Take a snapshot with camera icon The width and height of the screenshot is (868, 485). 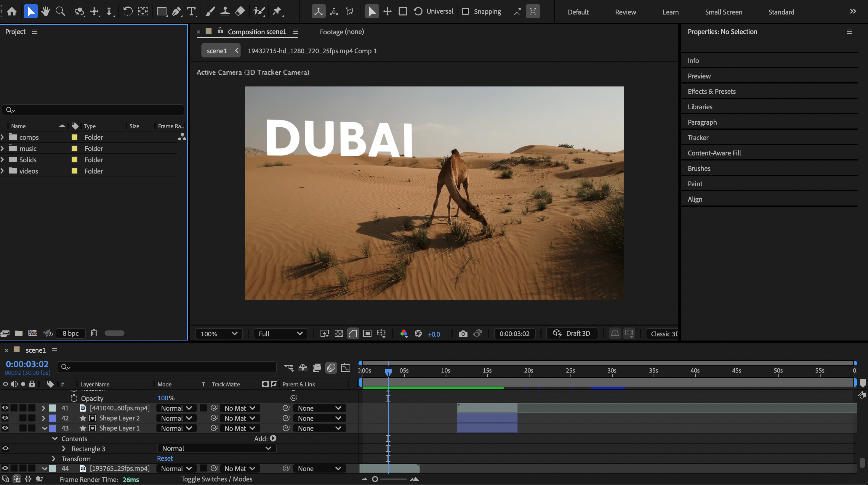pyautogui.click(x=463, y=334)
